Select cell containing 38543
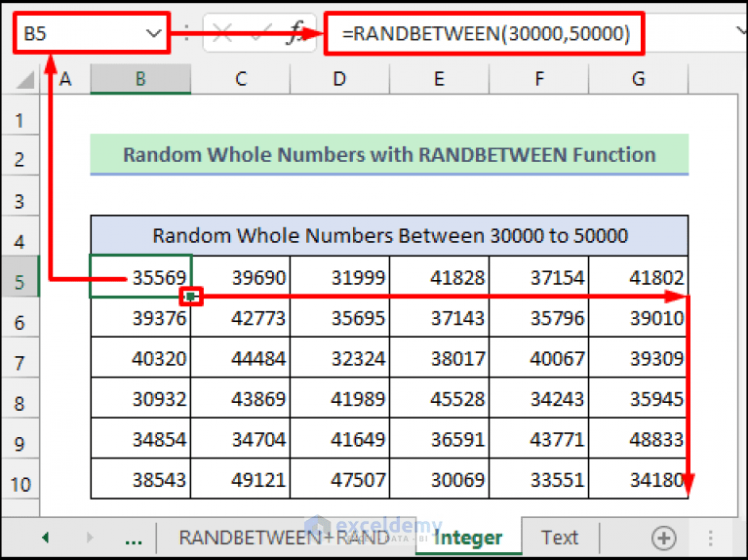Viewport: 748px width, 560px height. tap(140, 479)
